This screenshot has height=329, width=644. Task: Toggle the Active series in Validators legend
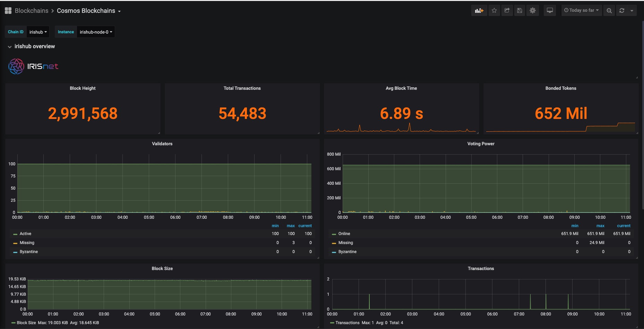coord(25,234)
